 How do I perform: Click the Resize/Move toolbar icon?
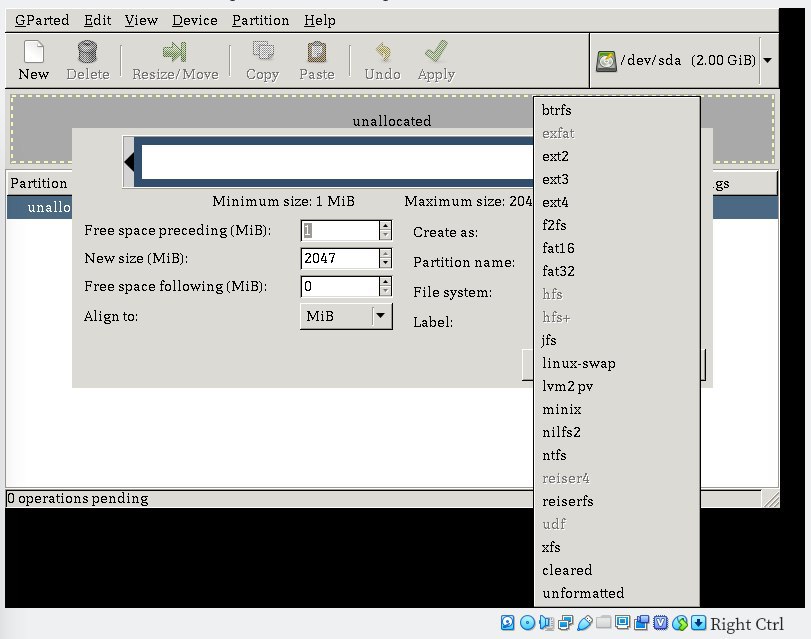(x=175, y=52)
